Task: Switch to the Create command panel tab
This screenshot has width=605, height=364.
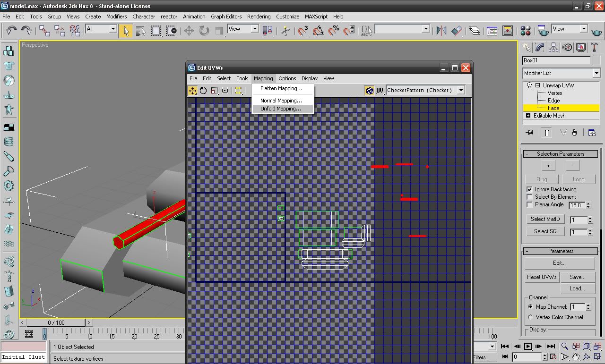Action: click(x=526, y=47)
